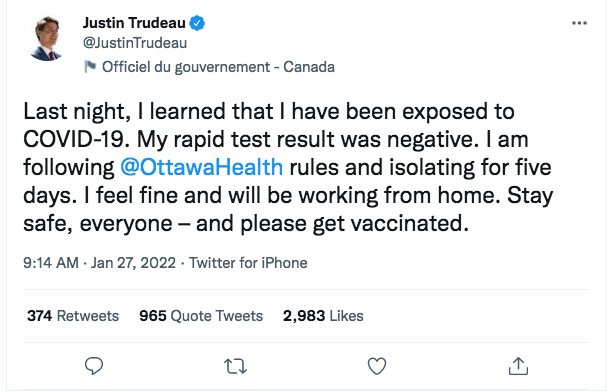
Task: Open the three-dot more options menu
Action: click(579, 23)
